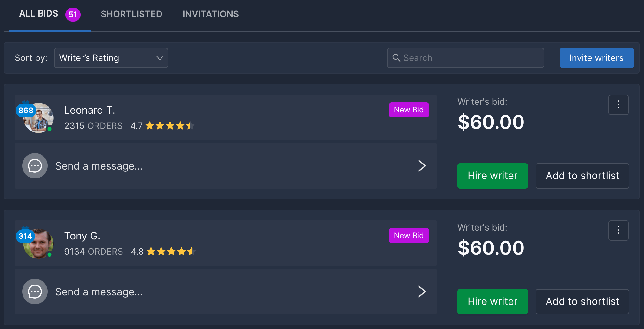
Task: Expand Leonard T.'s message chevron arrow
Action: coord(422,166)
